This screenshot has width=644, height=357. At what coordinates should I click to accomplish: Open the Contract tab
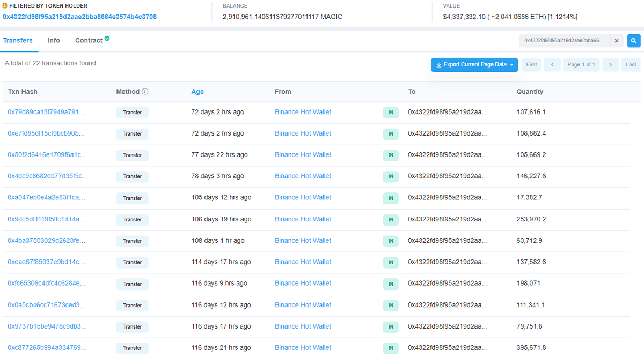[x=89, y=41]
